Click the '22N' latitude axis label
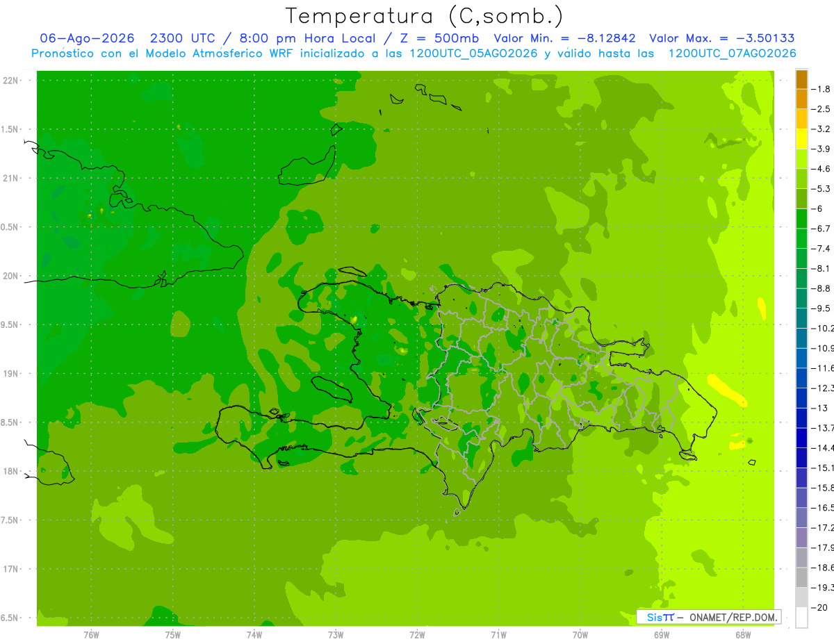Image resolution: width=834 pixels, height=644 pixels. pyautogui.click(x=12, y=81)
